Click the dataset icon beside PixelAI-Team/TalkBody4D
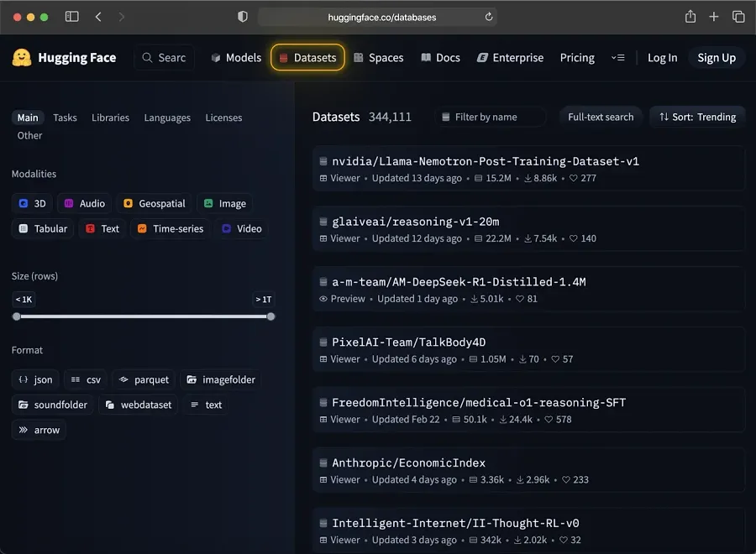756x554 pixels. 323,342
